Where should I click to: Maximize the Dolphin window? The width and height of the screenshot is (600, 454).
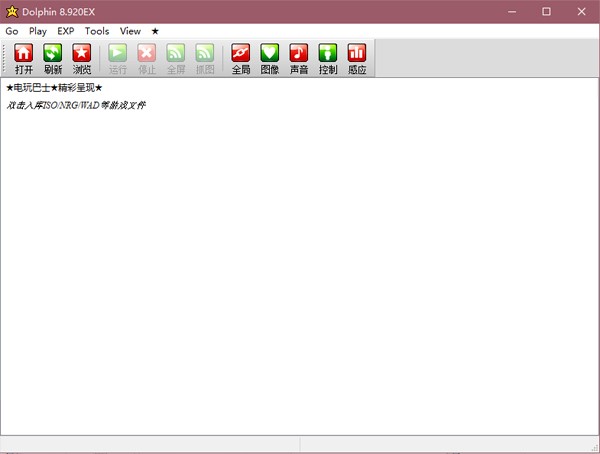point(546,11)
